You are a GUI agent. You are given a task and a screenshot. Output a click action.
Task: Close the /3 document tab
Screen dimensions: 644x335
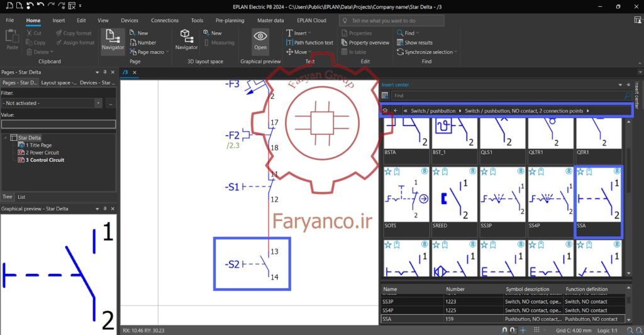[x=135, y=72]
